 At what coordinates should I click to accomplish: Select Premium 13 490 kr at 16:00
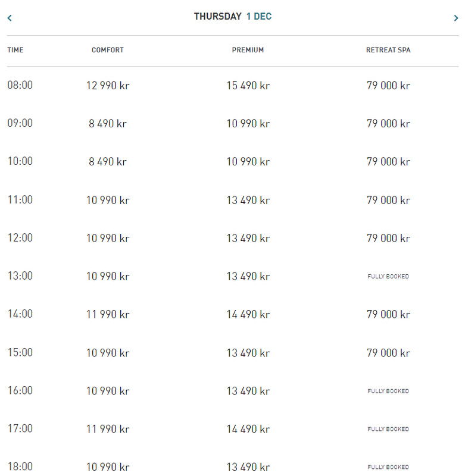tap(248, 391)
